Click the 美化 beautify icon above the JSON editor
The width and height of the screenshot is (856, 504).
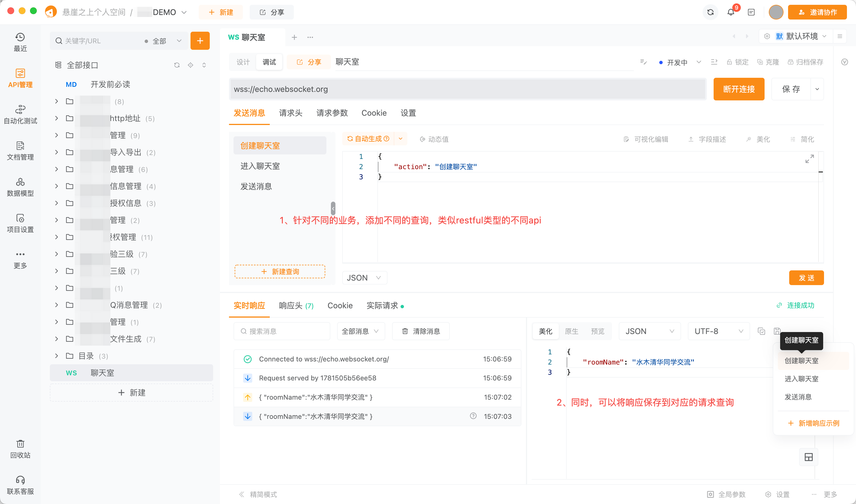pyautogui.click(x=758, y=139)
